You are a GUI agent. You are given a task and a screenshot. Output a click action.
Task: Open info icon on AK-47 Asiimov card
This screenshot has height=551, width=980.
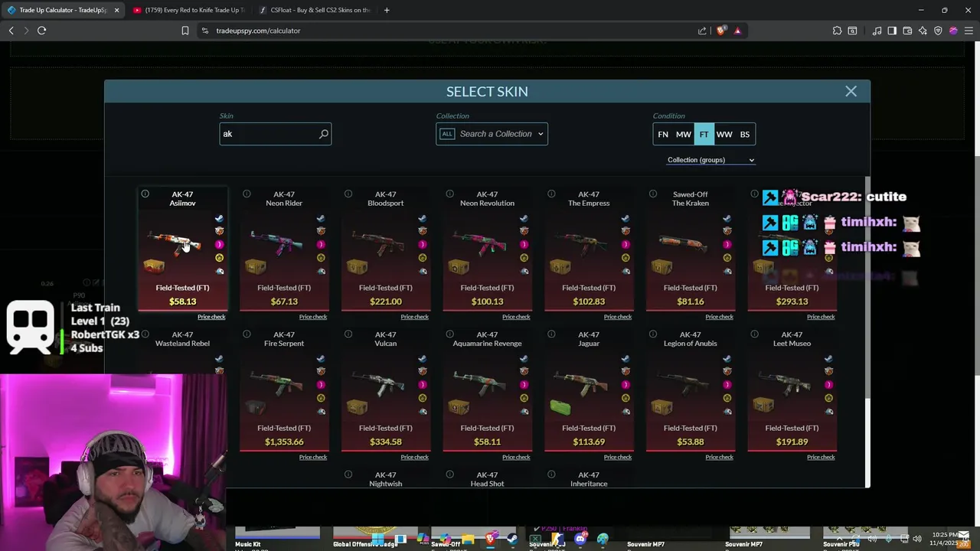point(145,194)
